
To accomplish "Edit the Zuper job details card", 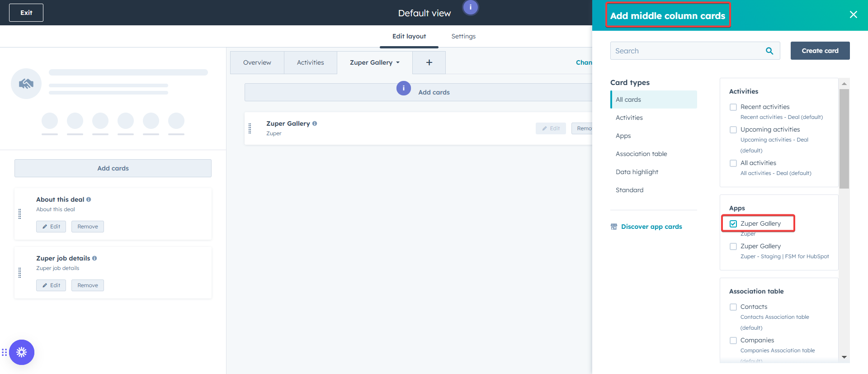I will coord(51,285).
